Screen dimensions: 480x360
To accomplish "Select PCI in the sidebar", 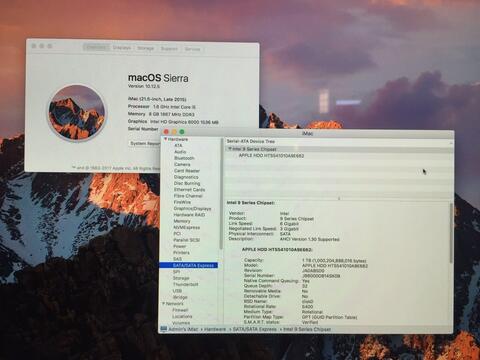I will click(177, 234).
